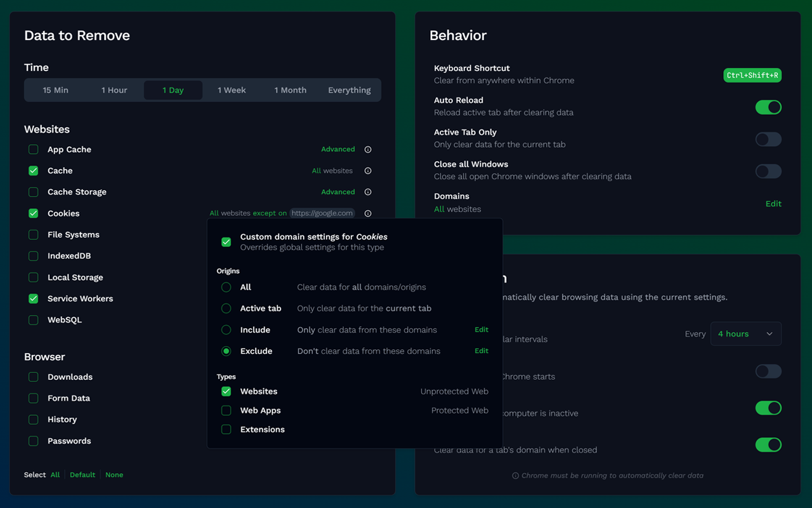Click All websites under Domains
Image resolution: width=812 pixels, height=508 pixels.
pos(457,209)
